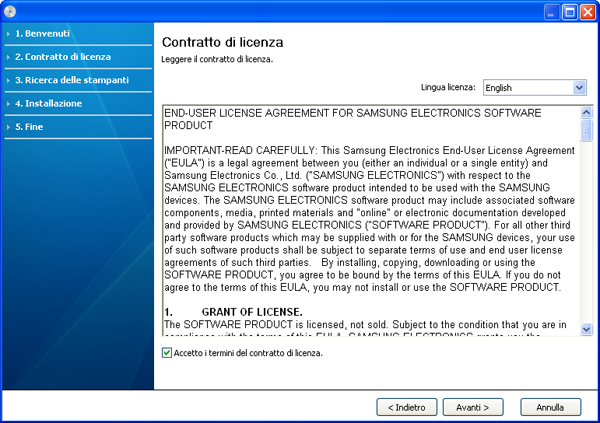Uncheck Accetto i termini del contratto di licenza
Screen dimensions: 600x423
point(167,353)
